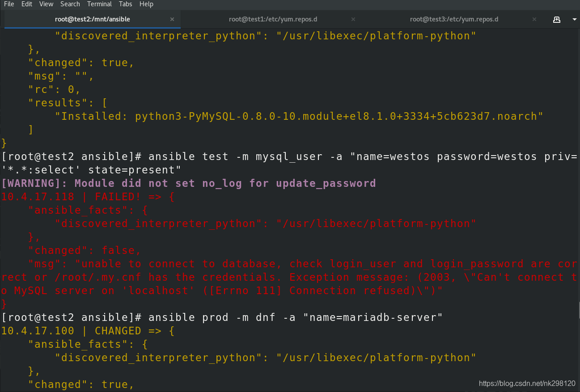Open the Edit menu
This screenshot has height=392, width=580.
coord(27,4)
